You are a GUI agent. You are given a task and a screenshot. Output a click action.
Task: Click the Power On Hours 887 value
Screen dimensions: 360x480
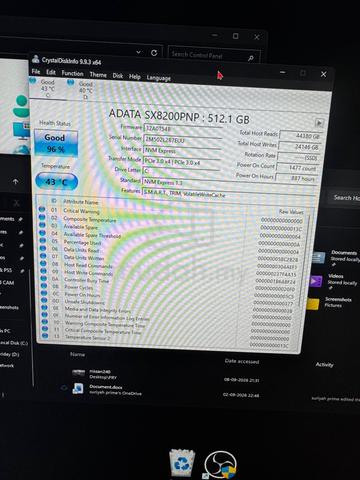[x=296, y=178]
